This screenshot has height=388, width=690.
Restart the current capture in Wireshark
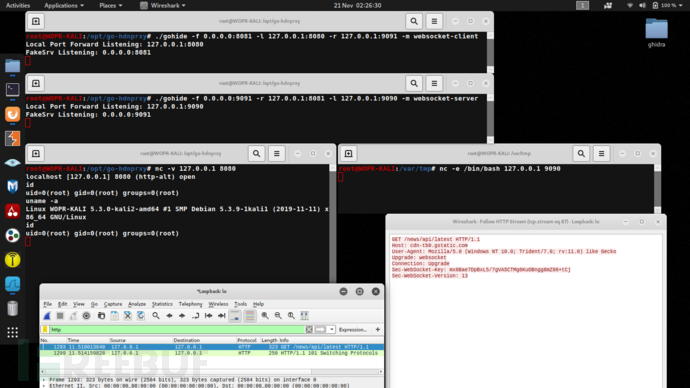(73, 316)
